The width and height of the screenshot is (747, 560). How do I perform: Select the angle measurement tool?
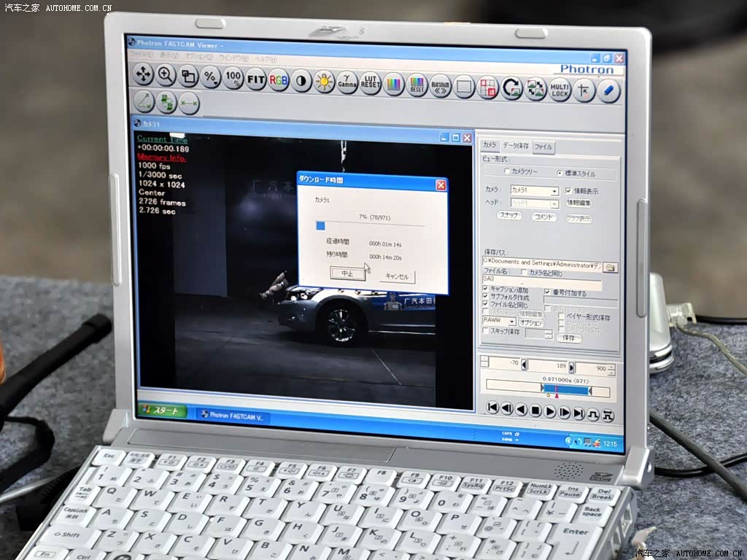click(144, 101)
